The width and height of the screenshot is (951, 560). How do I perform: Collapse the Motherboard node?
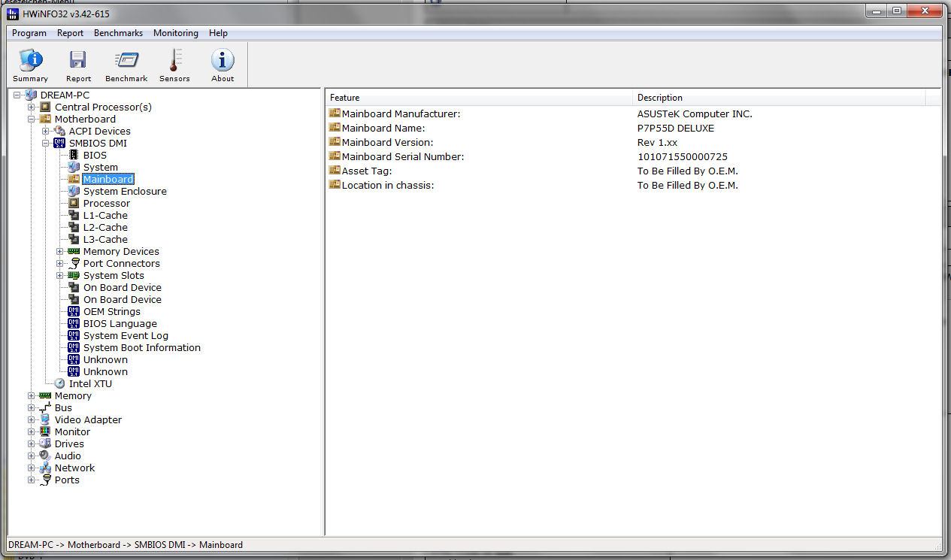click(x=32, y=120)
